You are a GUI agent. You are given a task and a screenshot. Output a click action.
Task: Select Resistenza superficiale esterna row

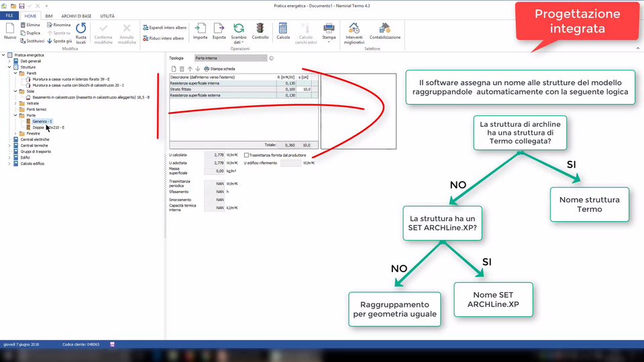(x=244, y=95)
